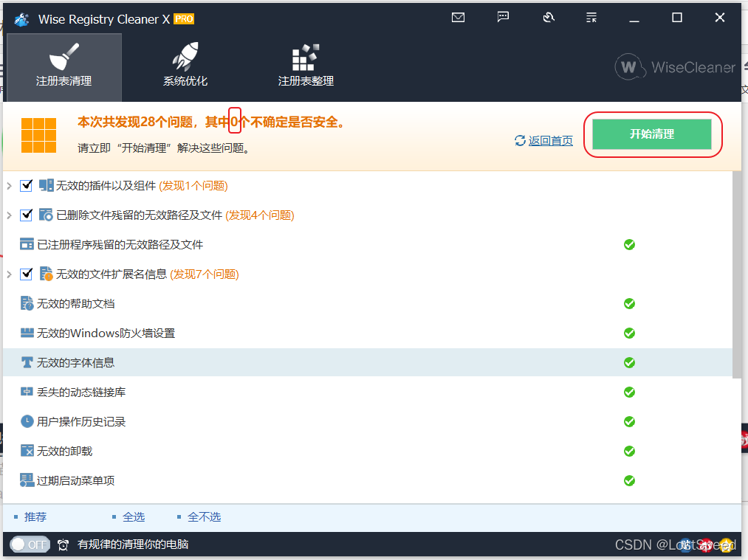Click the Wise Registry Cleaner app logo
The width and height of the screenshot is (748, 560).
pos(22,19)
